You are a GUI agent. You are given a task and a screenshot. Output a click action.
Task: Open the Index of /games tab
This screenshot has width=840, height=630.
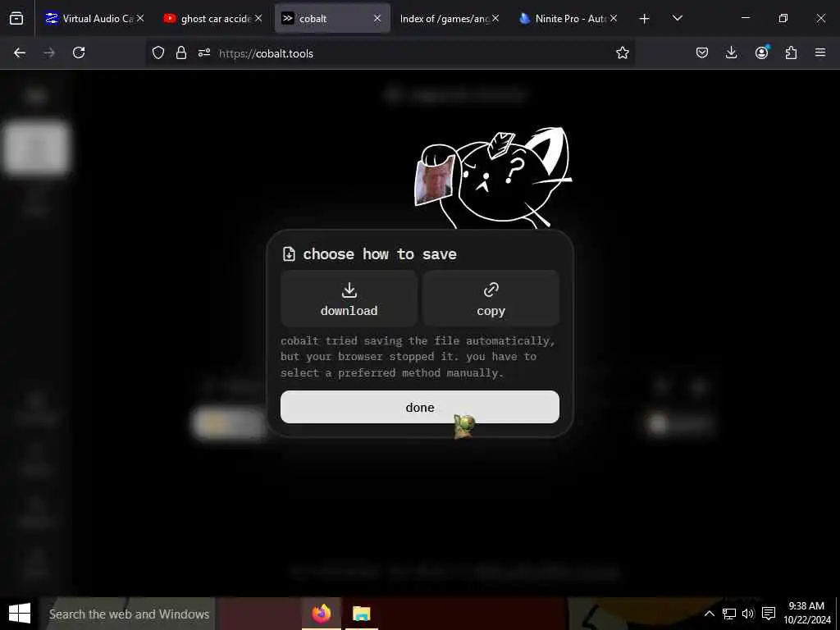(x=444, y=18)
